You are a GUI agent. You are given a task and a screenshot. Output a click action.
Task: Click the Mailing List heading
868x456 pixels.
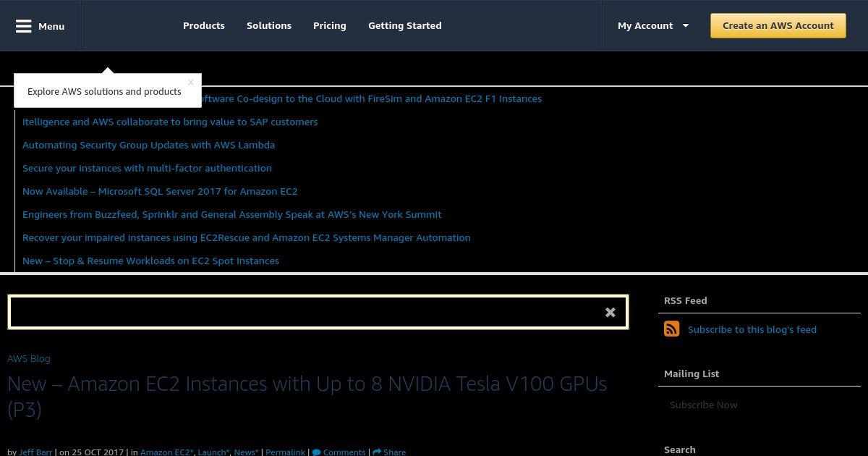point(692,373)
